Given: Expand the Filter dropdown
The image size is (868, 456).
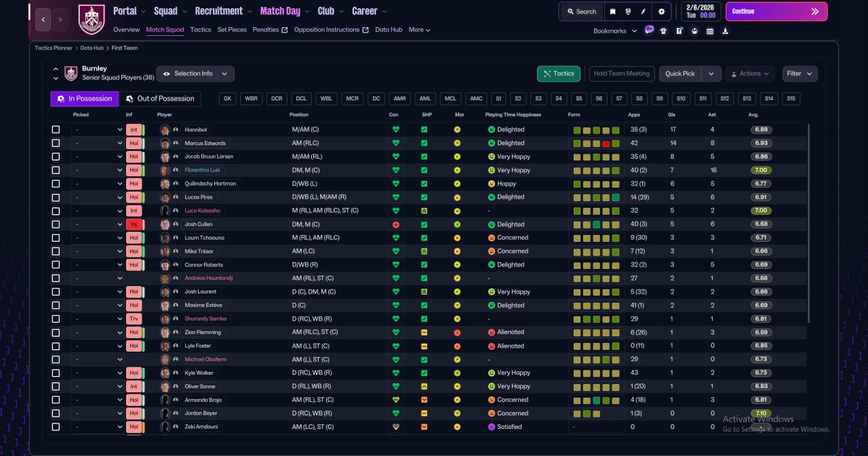Looking at the screenshot, I should (800, 74).
